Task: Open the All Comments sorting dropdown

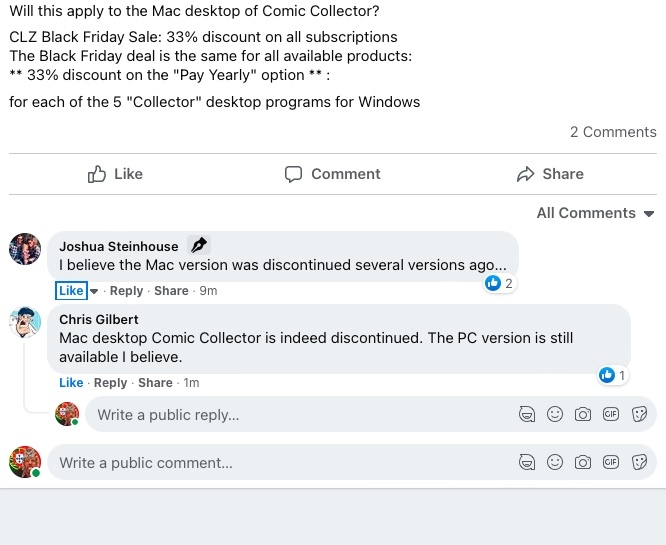Action: tap(595, 213)
